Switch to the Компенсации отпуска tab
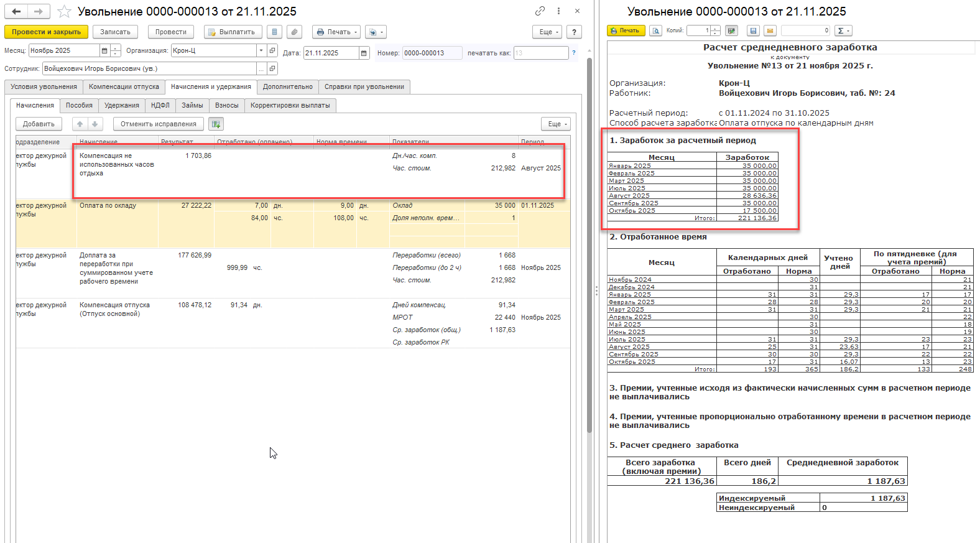This screenshot has width=980, height=543. (124, 86)
